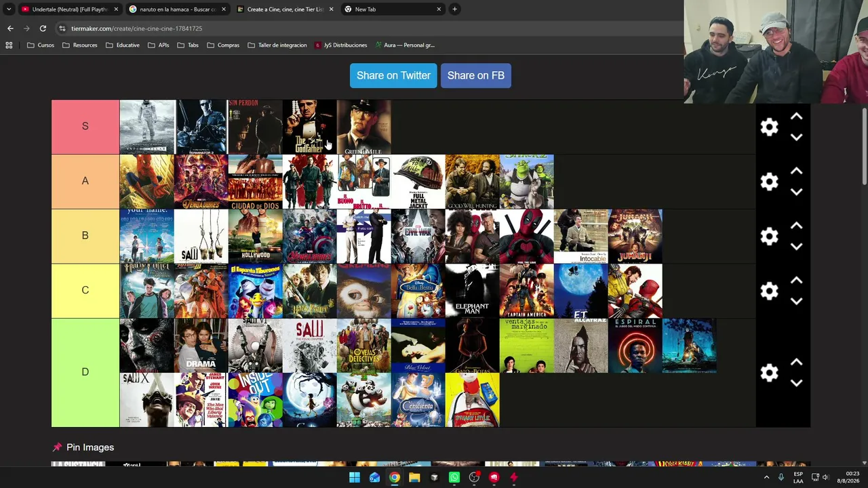This screenshot has width=868, height=488.
Task: Open the Educative bookmark folder
Action: click(x=123, y=45)
